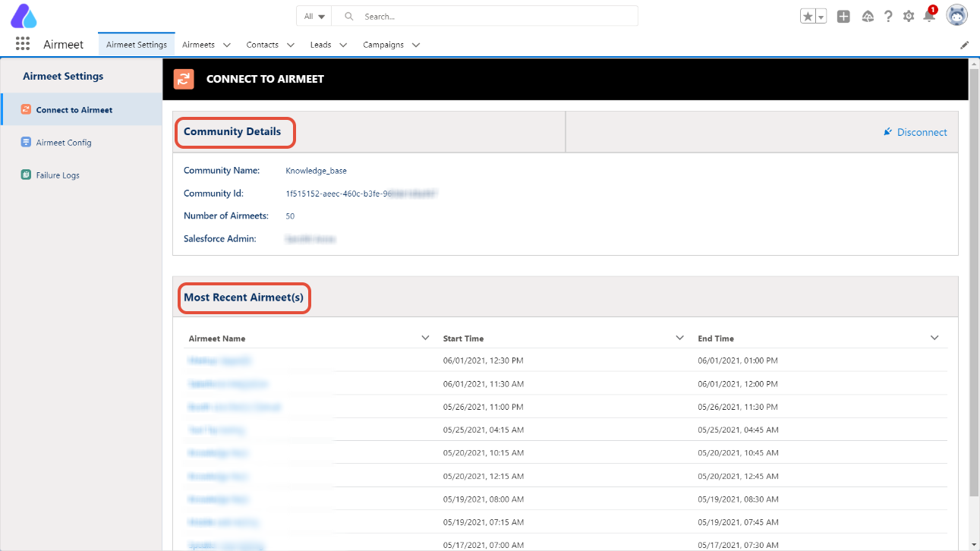Viewport: 980px width, 551px height.
Task: Click the Number of Airmeets value 50
Action: coord(290,216)
